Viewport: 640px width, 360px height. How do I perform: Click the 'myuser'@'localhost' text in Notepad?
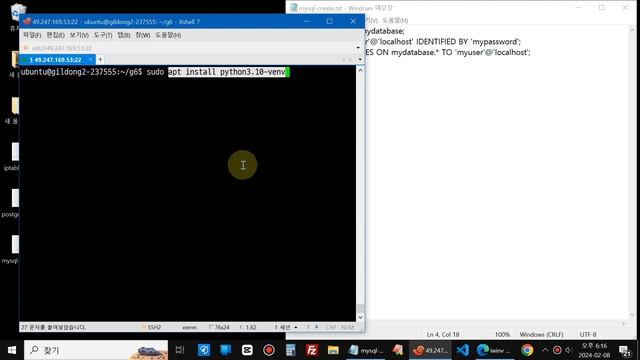492,52
